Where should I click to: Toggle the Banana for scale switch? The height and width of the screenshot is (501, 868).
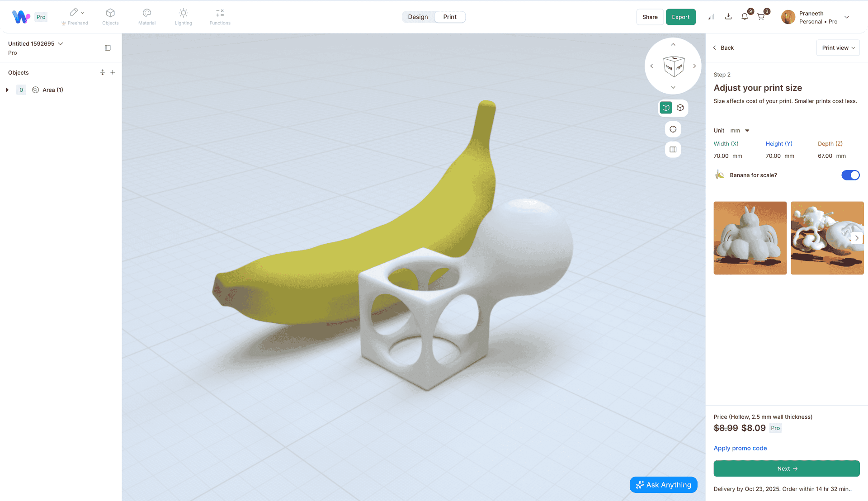(x=850, y=175)
